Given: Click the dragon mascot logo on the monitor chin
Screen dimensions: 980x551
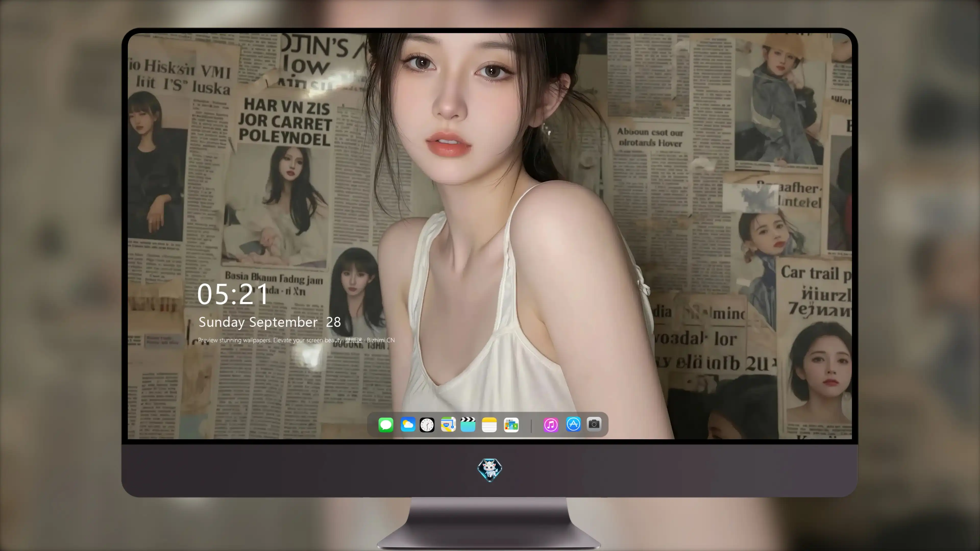Looking at the screenshot, I should [490, 470].
